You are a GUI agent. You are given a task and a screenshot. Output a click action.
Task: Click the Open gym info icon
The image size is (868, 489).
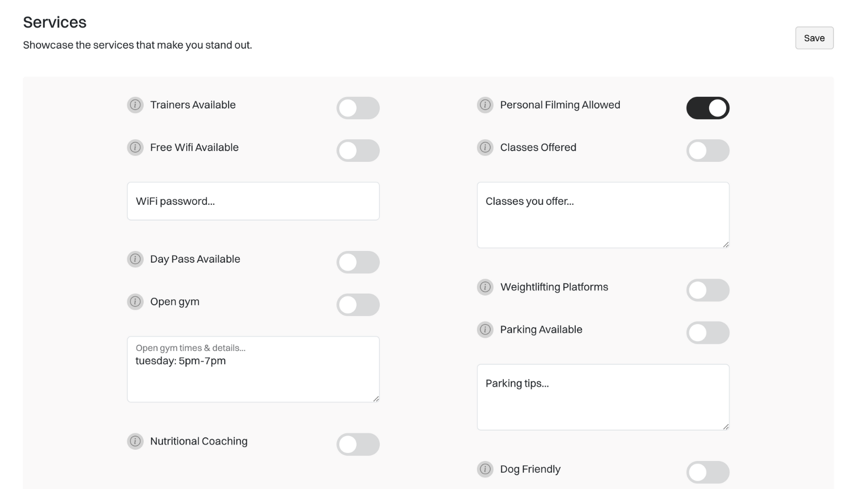pos(135,302)
